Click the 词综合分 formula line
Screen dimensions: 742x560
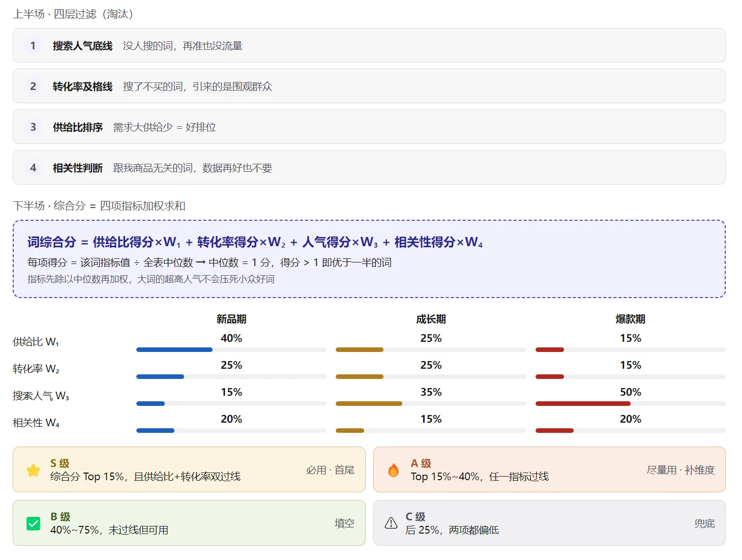pos(255,242)
